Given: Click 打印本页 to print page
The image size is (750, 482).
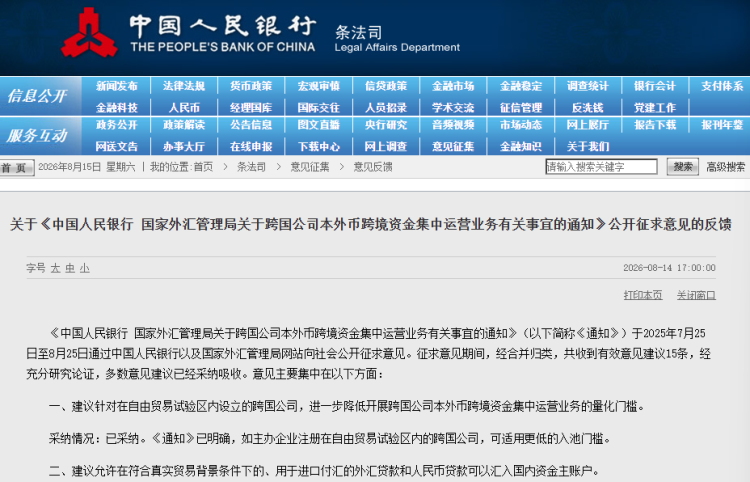Looking at the screenshot, I should point(643,295).
